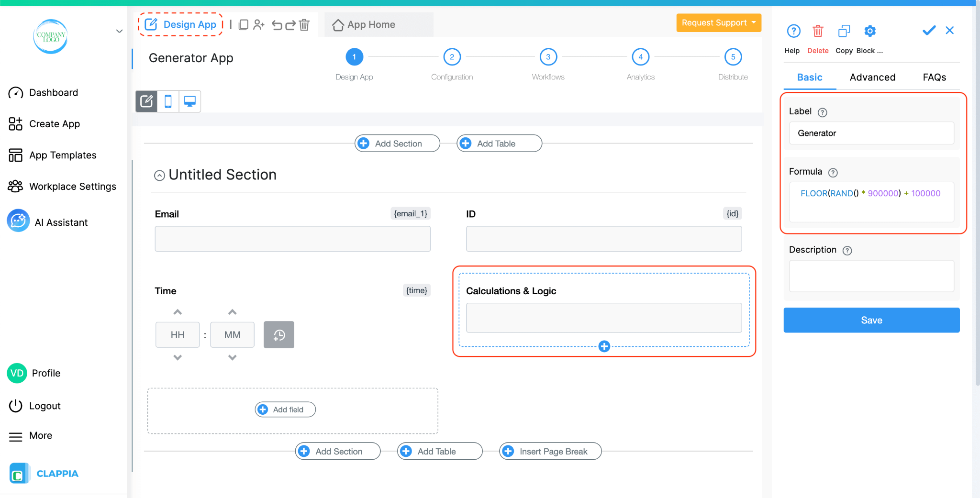
Task: Collapse the Untitled Section
Action: click(x=159, y=176)
